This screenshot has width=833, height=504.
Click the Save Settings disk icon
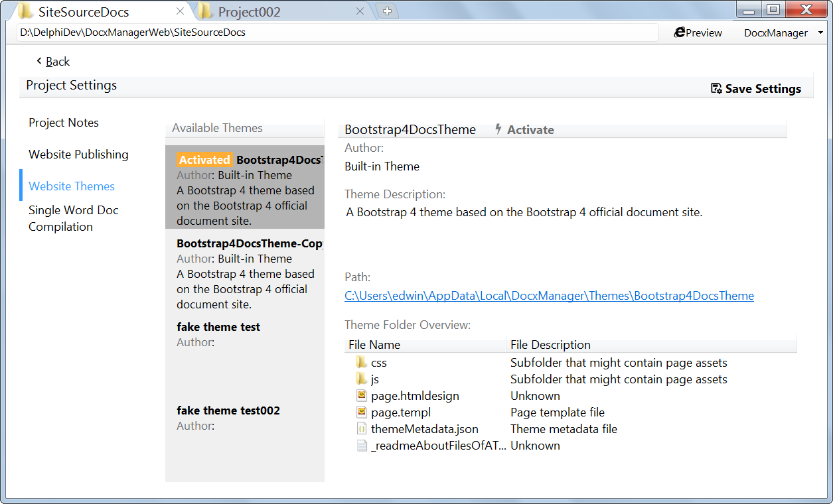tap(716, 88)
